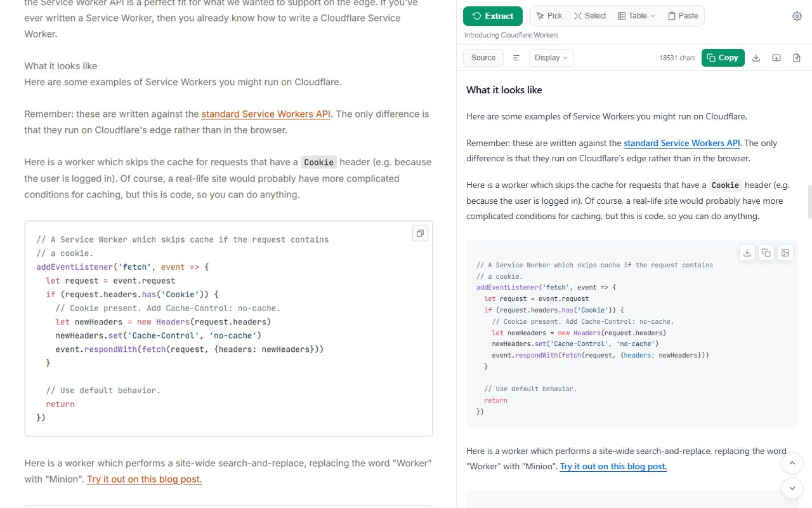
Task: Click the inline 'Cookie' code in article
Action: pos(318,163)
